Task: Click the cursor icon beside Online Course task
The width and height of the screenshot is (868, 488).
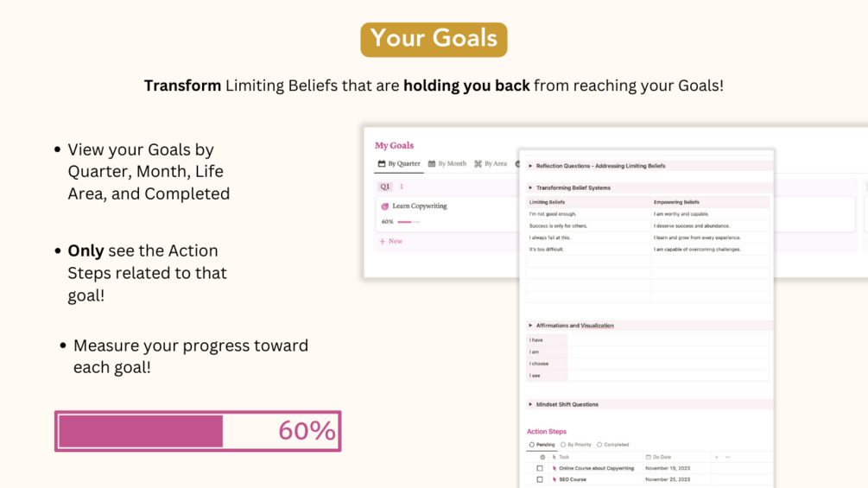Action: [554, 468]
